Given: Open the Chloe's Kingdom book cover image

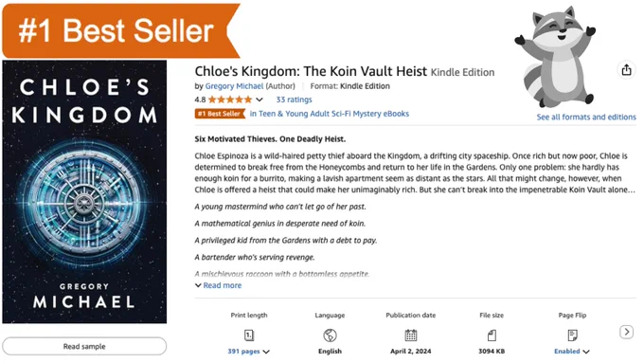Looking at the screenshot, I should click(84, 192).
